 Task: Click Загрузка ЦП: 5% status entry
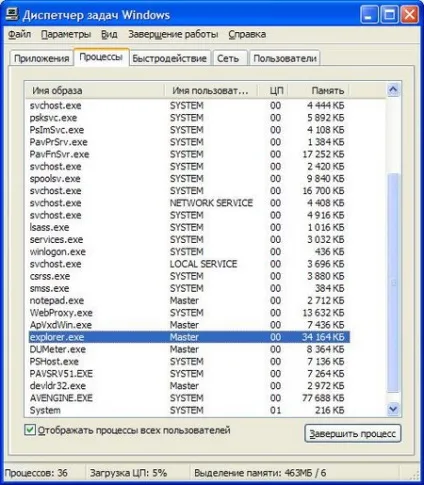[x=128, y=473]
